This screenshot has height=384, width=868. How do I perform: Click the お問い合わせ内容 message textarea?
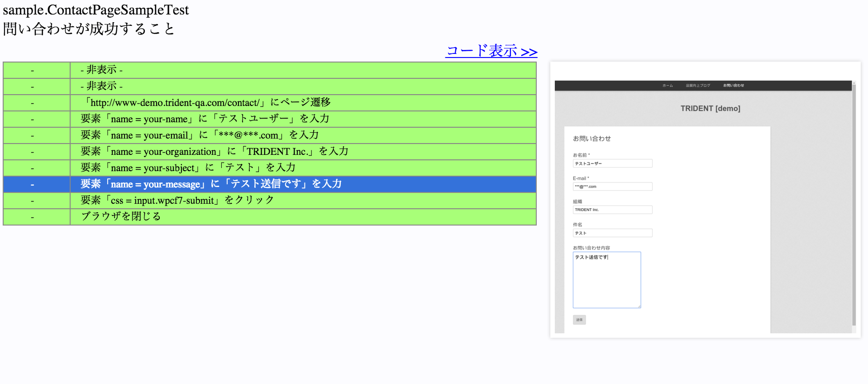click(x=606, y=280)
